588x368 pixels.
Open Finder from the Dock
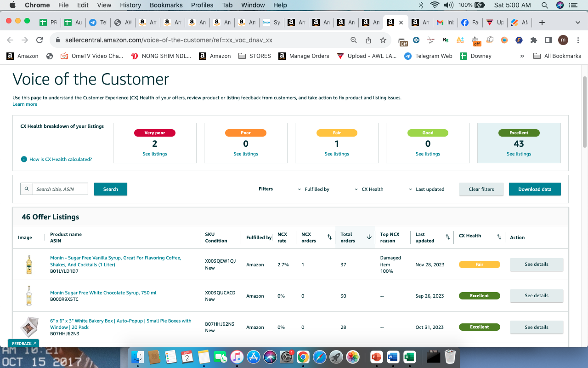138,356
